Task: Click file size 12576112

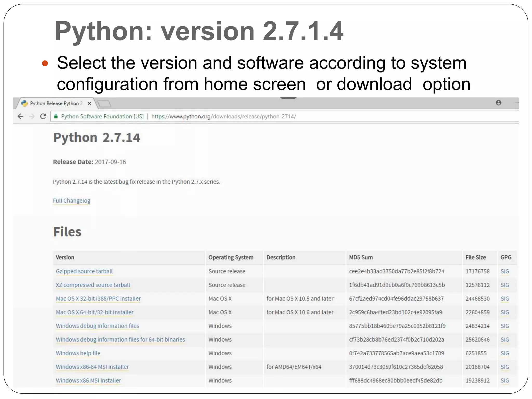Action: (x=477, y=285)
